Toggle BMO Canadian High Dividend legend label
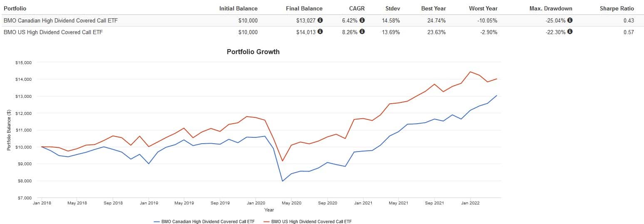 coord(208,222)
